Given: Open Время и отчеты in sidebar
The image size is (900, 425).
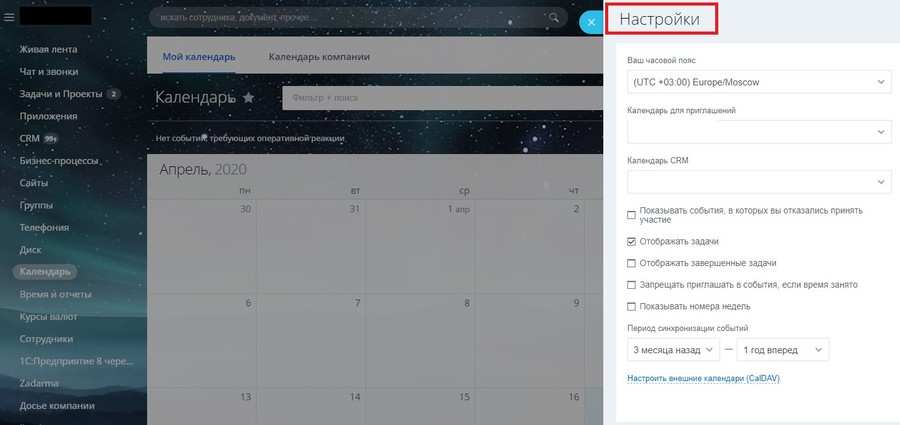Looking at the screenshot, I should tap(55, 294).
